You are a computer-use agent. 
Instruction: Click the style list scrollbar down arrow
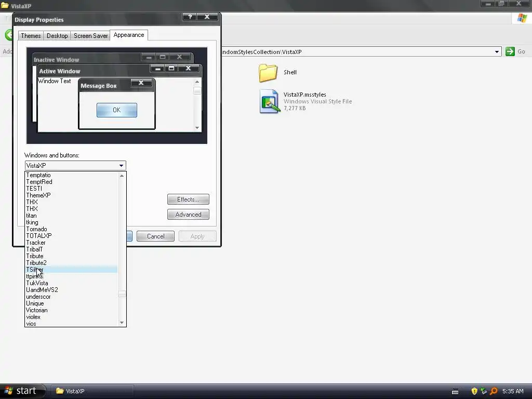tap(122, 323)
